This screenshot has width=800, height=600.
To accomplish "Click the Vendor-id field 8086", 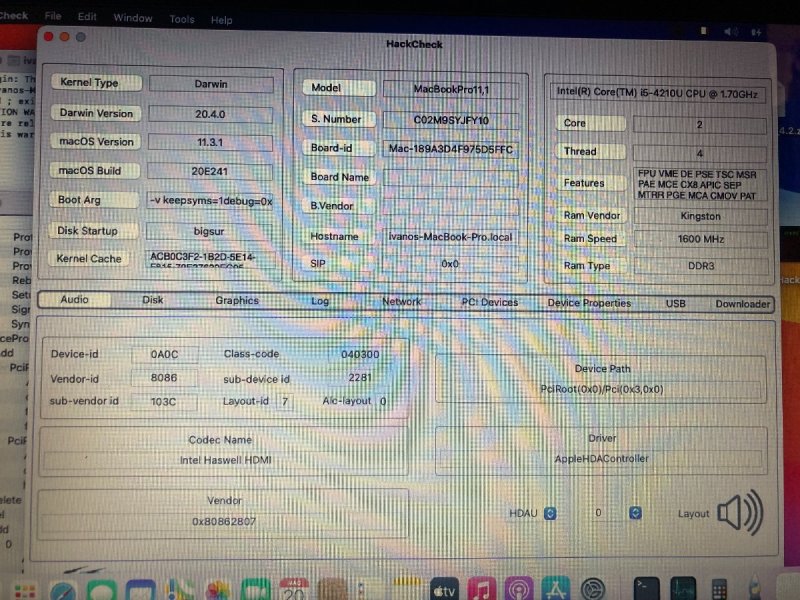I will pyautogui.click(x=164, y=378).
